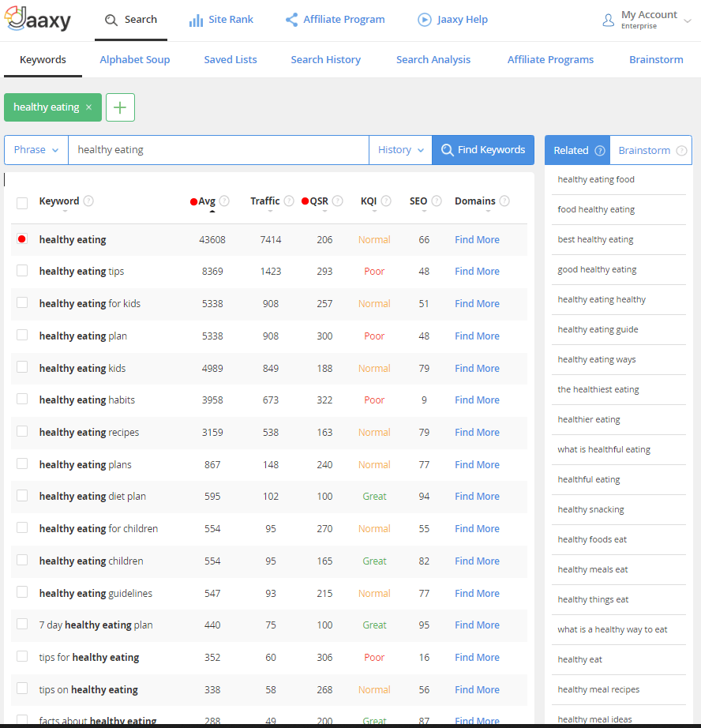
Task: Check the healthy eating kids row
Action: pyautogui.click(x=22, y=367)
